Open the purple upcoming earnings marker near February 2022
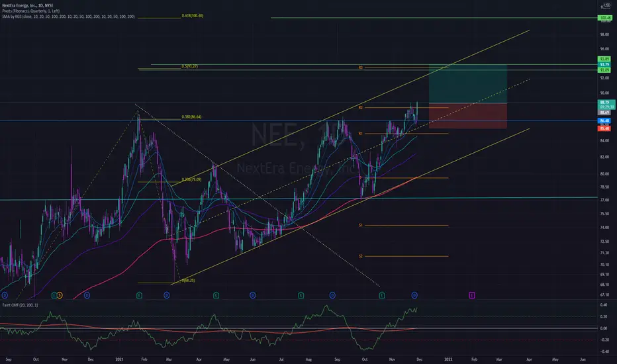 coord(472,295)
